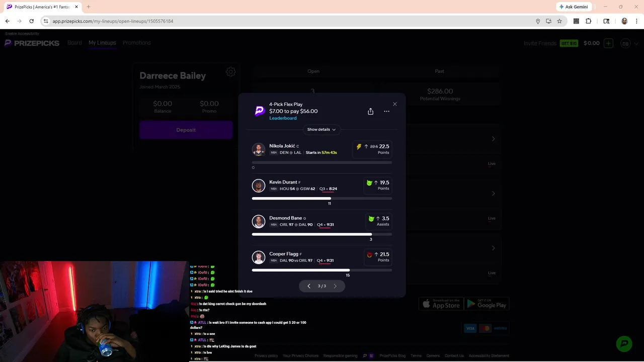The height and width of the screenshot is (362, 644).
Task: Share this 4-Pick Flex Play lineup
Action: pyautogui.click(x=370, y=111)
